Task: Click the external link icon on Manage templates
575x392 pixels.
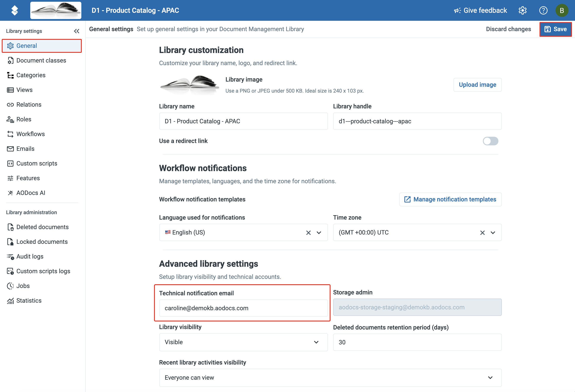Action: pyautogui.click(x=407, y=199)
